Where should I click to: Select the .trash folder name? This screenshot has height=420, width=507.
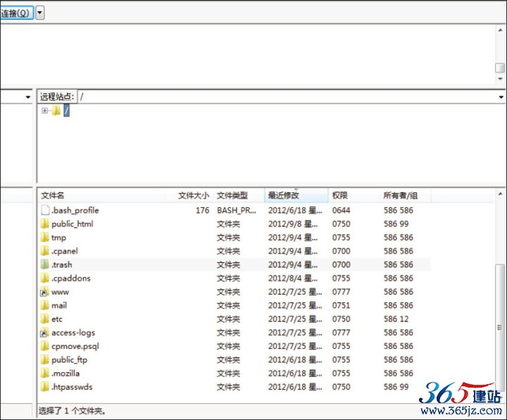point(62,265)
